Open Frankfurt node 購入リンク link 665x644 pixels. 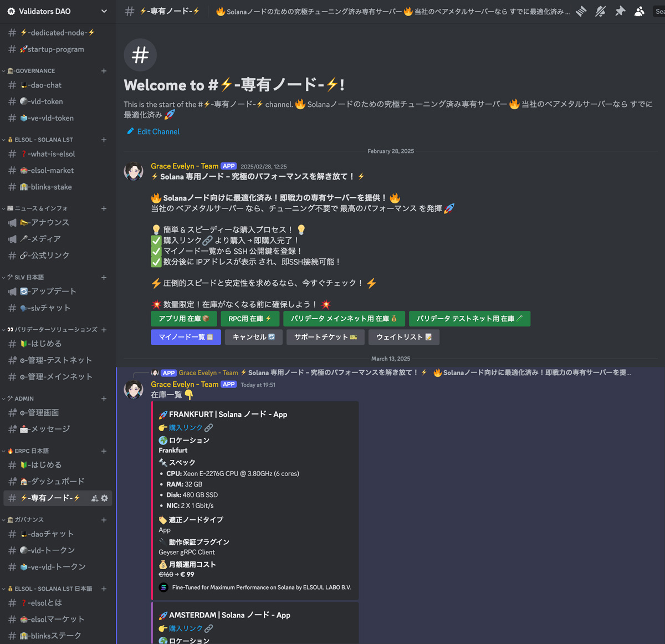point(186,428)
